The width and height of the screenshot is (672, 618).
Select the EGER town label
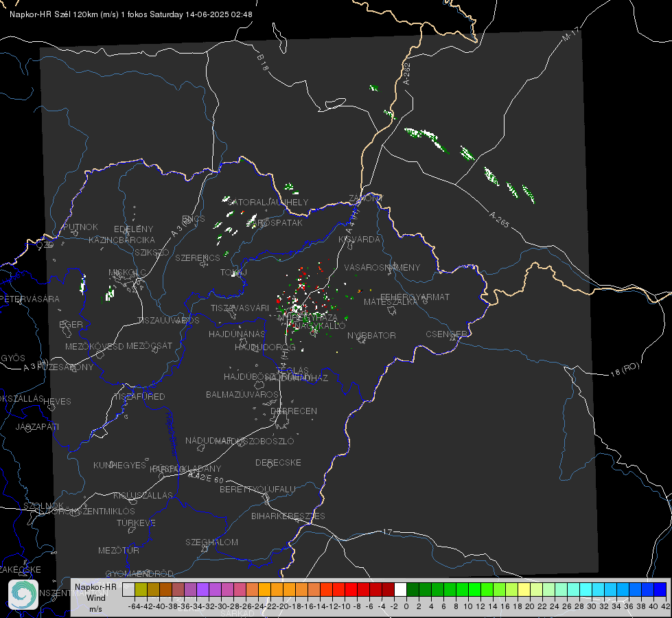click(71, 324)
